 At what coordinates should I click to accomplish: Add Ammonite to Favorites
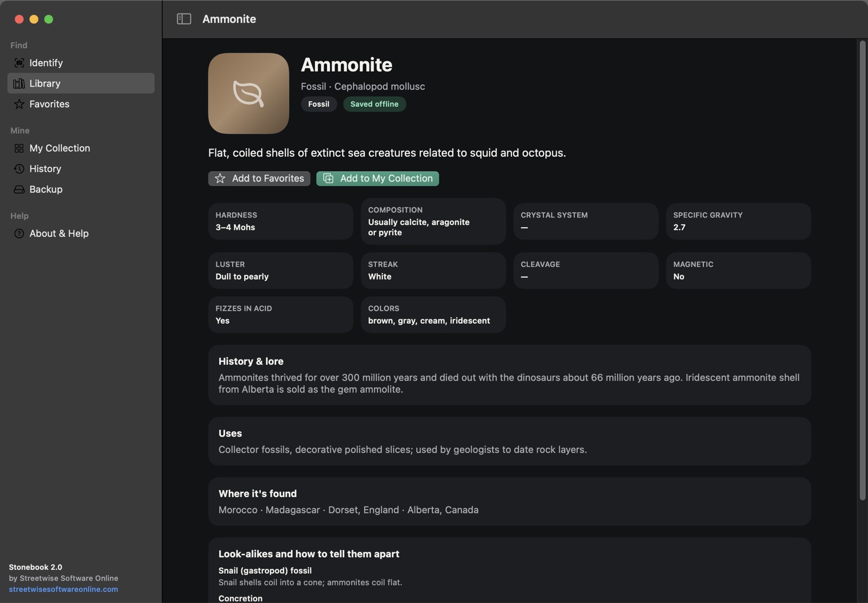point(259,178)
